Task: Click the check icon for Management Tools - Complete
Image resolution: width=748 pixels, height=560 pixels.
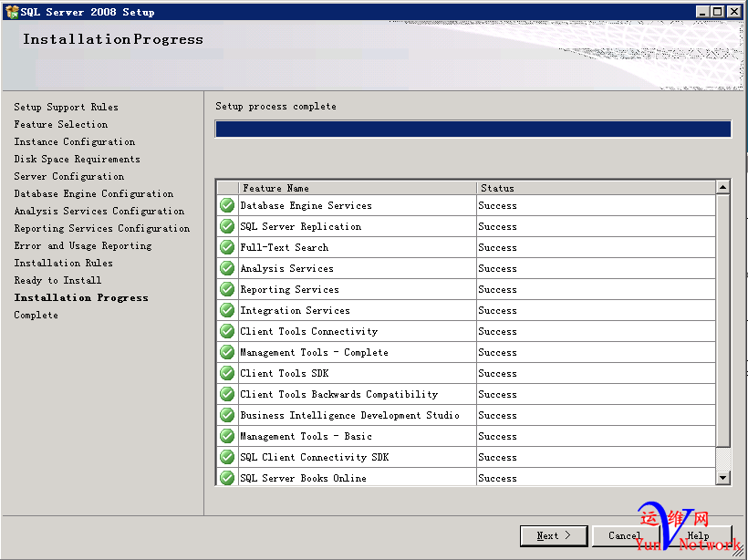Action: pyautogui.click(x=227, y=352)
